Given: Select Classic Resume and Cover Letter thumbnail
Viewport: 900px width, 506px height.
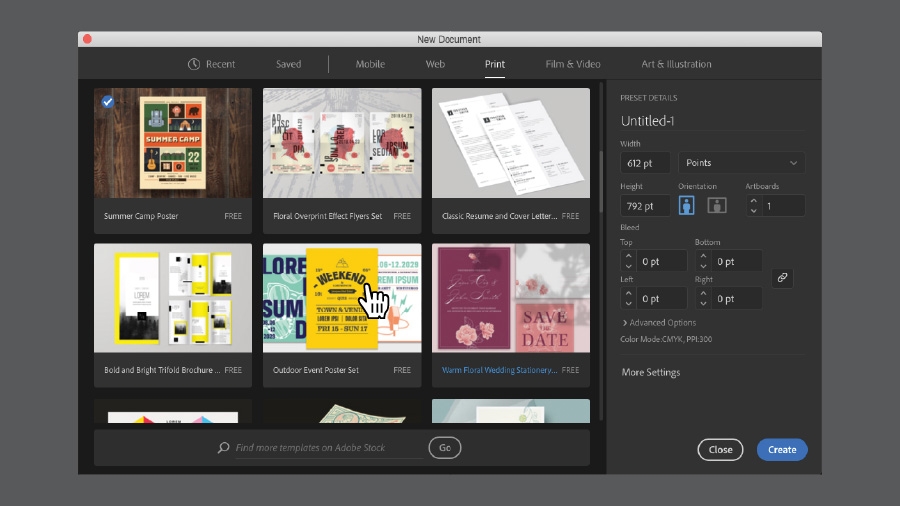Looking at the screenshot, I should (511, 143).
